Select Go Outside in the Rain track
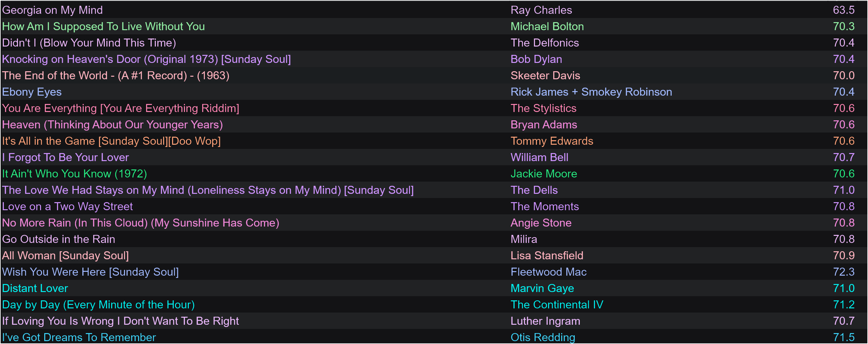This screenshot has width=868, height=344. (434, 239)
